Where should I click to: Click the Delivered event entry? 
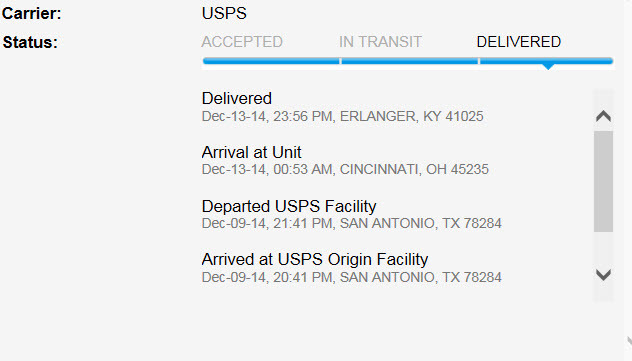tap(237, 98)
